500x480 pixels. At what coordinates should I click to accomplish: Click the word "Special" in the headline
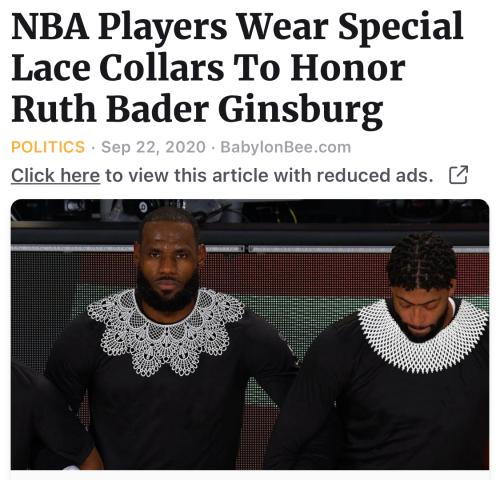click(401, 28)
